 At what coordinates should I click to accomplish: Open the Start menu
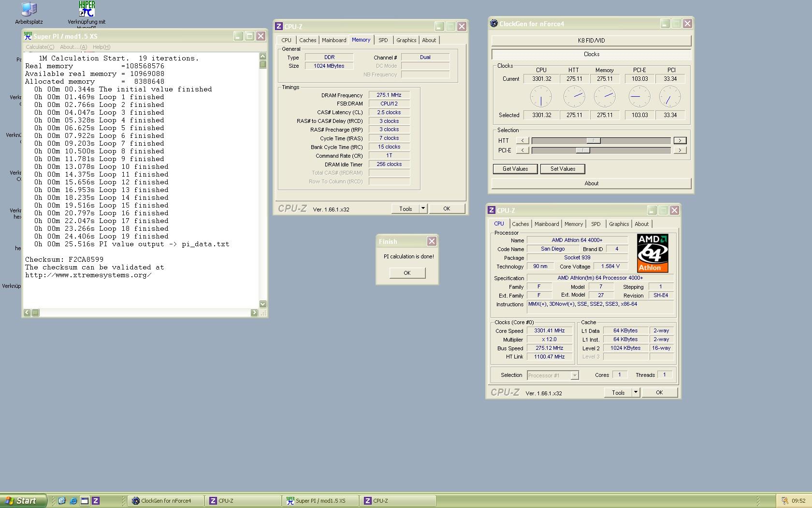[x=24, y=501]
